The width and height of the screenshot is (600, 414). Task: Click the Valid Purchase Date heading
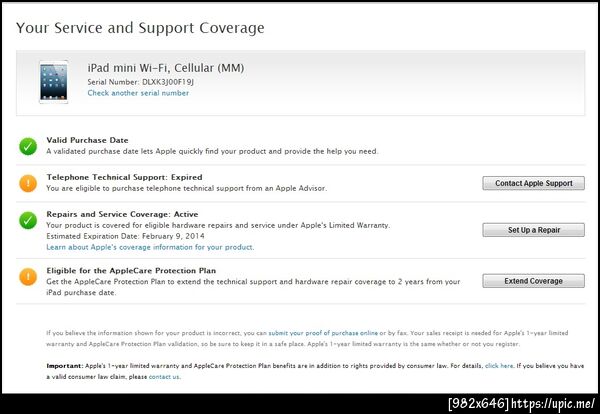pos(87,140)
